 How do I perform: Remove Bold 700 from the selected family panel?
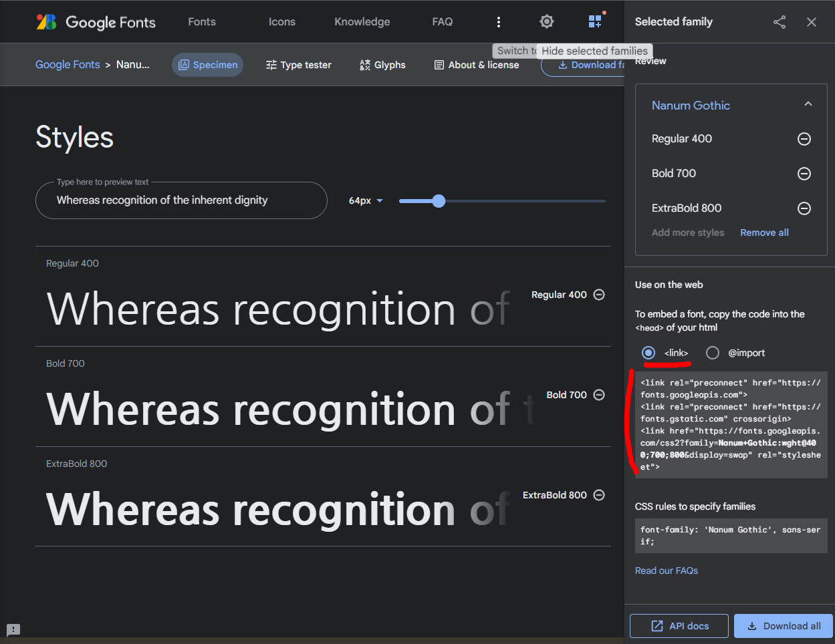(x=804, y=174)
